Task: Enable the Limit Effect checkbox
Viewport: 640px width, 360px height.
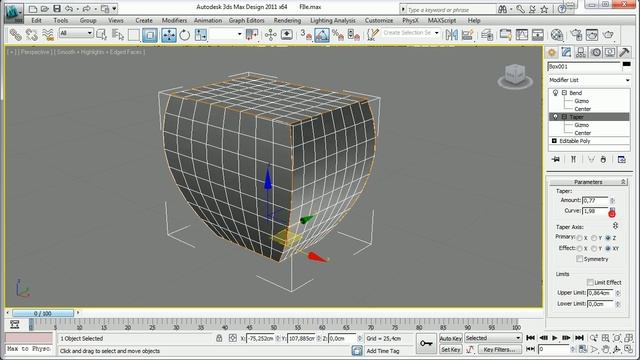Action: (x=590, y=282)
